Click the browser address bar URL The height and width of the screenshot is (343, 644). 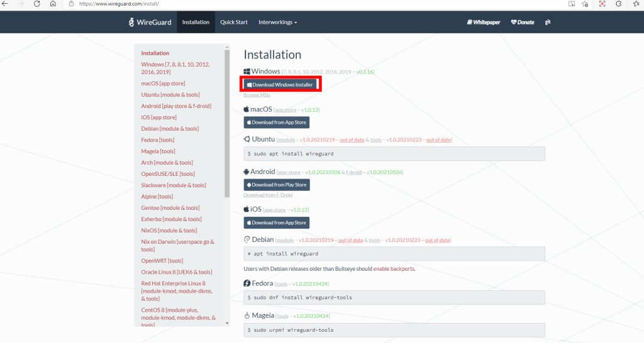[x=119, y=4]
